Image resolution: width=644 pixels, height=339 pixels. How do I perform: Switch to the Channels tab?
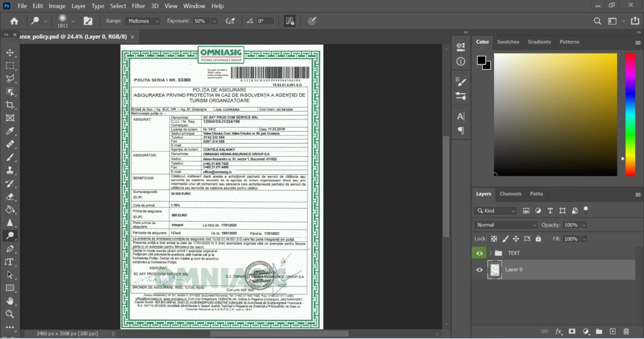510,193
